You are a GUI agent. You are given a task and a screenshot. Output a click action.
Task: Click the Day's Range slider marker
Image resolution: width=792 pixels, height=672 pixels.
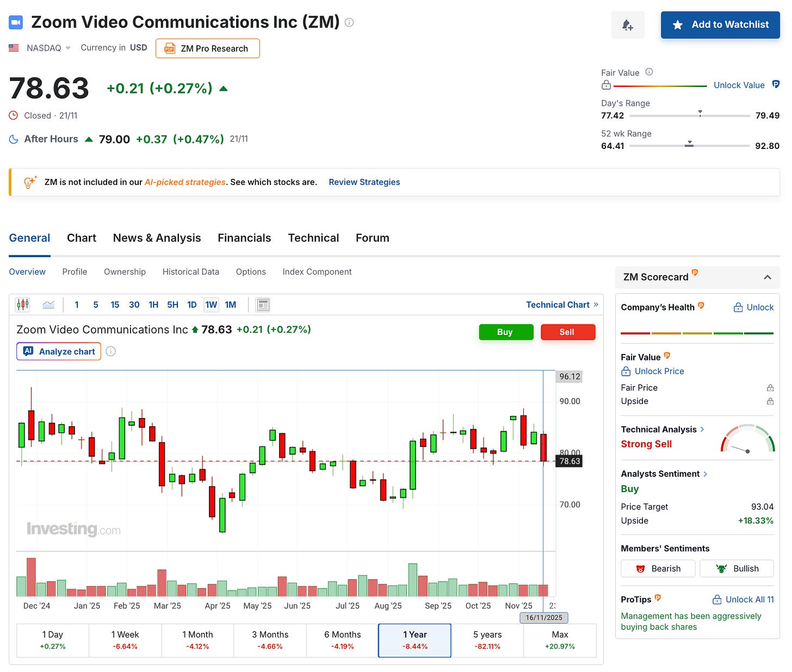700,114
